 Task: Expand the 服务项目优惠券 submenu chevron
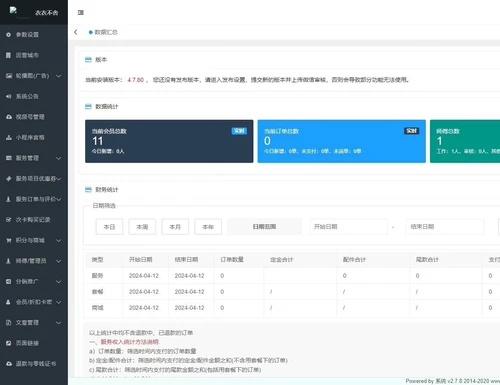click(59, 179)
